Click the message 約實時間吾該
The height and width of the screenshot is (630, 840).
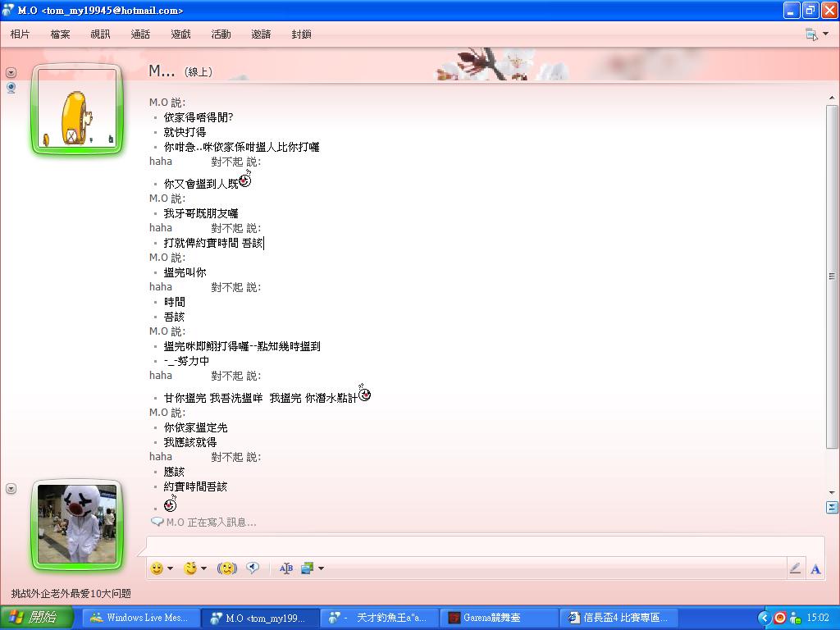coord(195,486)
